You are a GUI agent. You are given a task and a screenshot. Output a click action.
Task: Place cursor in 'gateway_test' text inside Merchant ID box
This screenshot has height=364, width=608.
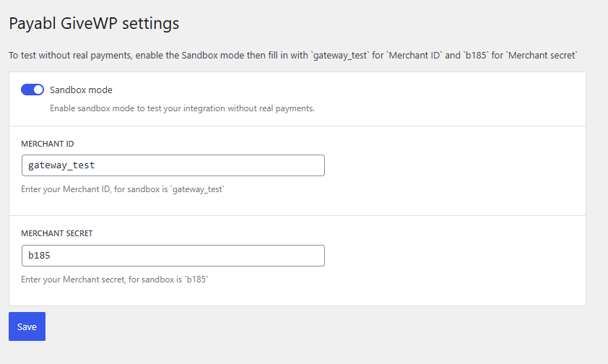pyautogui.click(x=61, y=165)
